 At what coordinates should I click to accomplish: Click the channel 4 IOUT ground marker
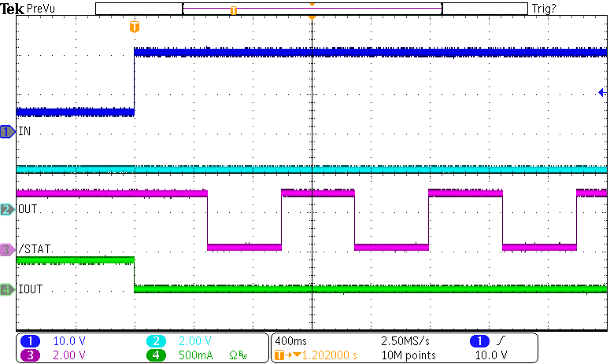[7, 289]
